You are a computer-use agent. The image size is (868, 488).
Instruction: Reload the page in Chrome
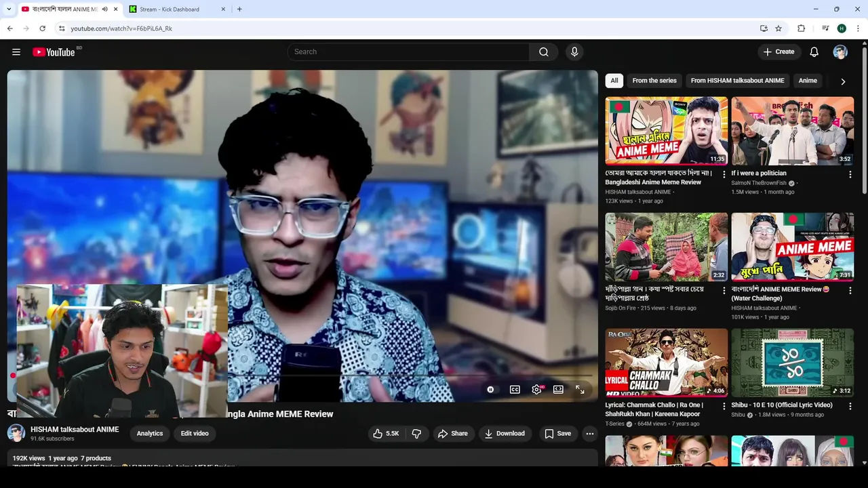[x=43, y=28]
